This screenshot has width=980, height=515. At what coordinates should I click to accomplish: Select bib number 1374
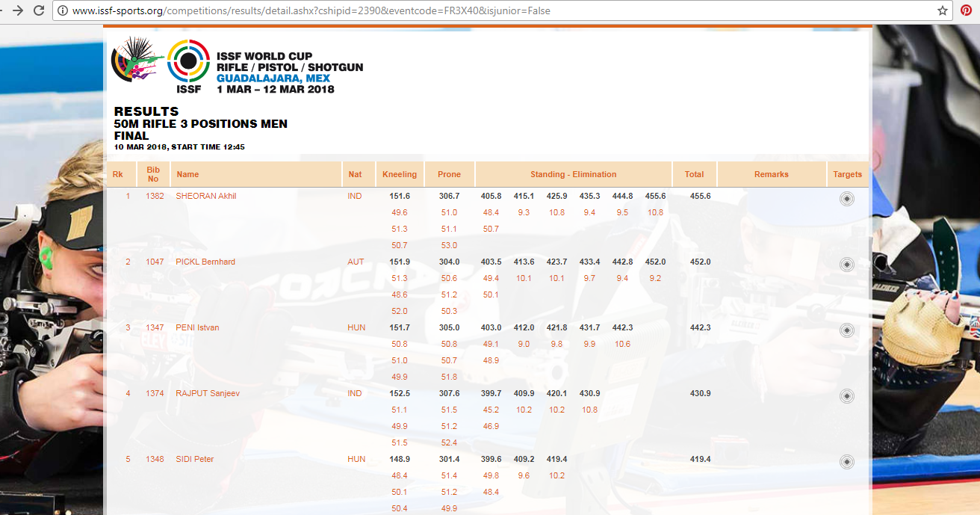pyautogui.click(x=155, y=393)
